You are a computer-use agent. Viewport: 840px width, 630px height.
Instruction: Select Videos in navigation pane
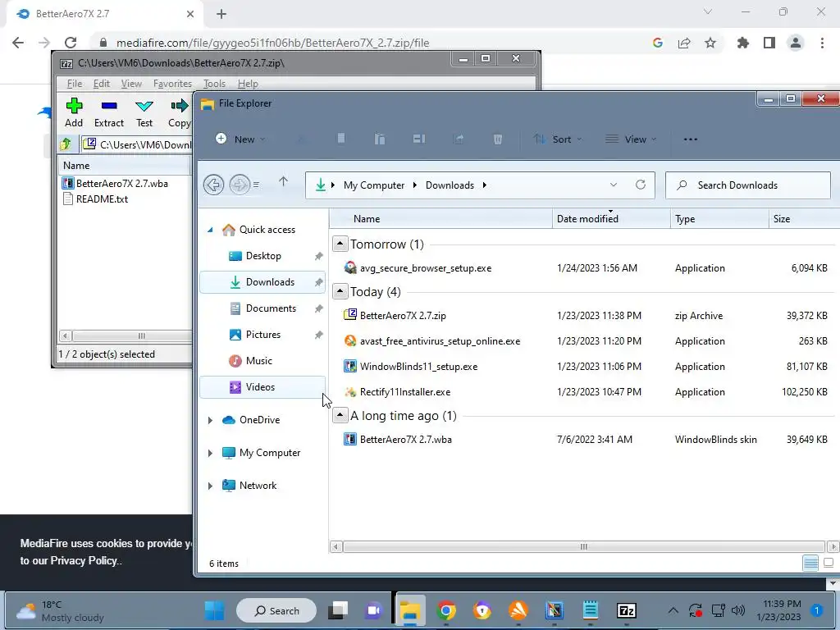(263, 387)
